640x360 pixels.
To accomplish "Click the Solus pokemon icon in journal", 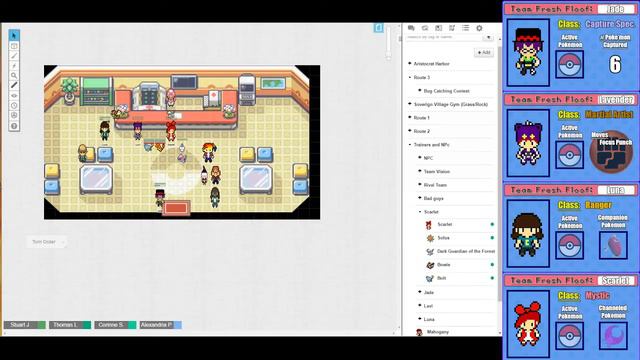I will (x=430, y=238).
